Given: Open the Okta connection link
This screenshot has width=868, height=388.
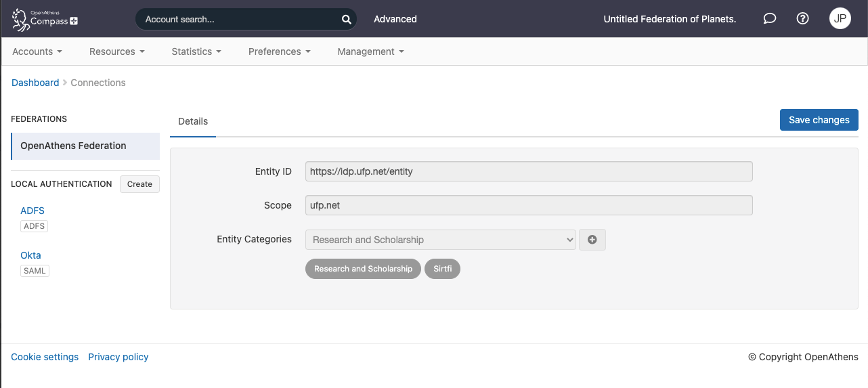Looking at the screenshot, I should [x=30, y=255].
